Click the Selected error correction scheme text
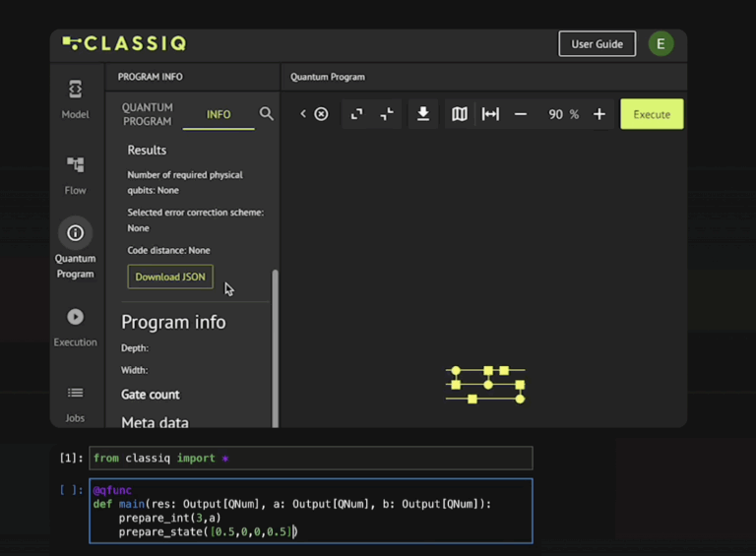 click(x=195, y=219)
